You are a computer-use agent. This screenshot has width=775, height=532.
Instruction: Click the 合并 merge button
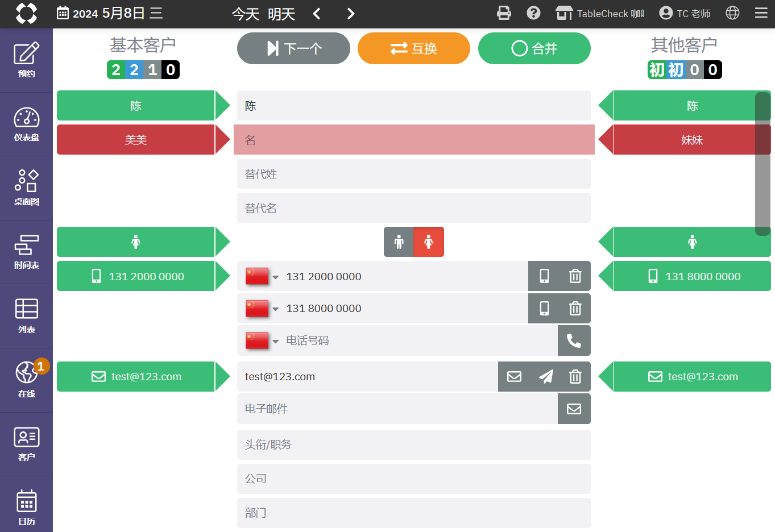pyautogui.click(x=534, y=48)
